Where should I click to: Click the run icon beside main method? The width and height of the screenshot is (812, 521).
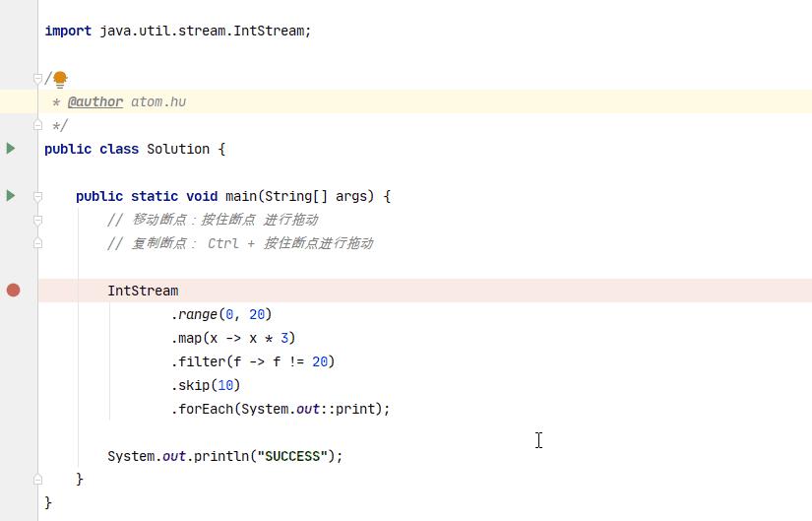11,196
